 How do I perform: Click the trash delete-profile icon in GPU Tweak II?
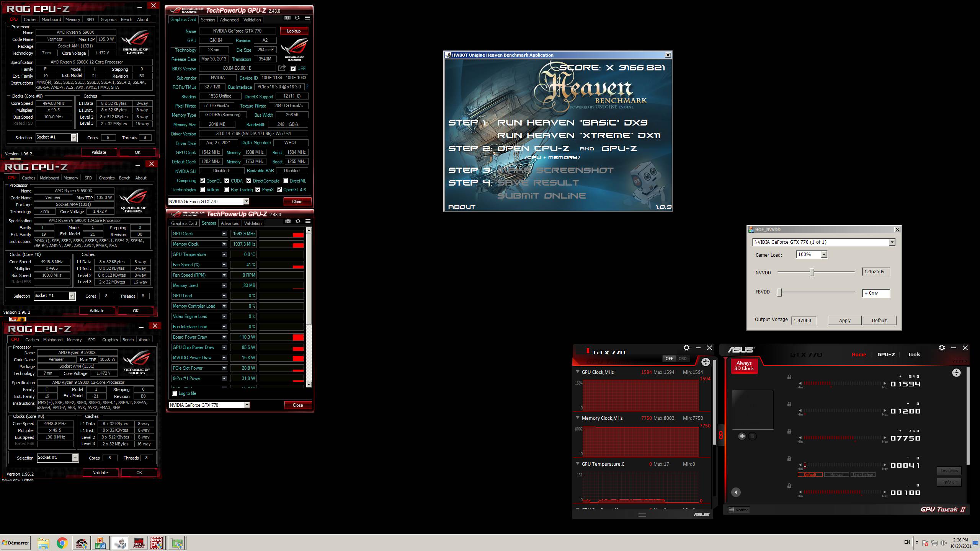tap(752, 436)
